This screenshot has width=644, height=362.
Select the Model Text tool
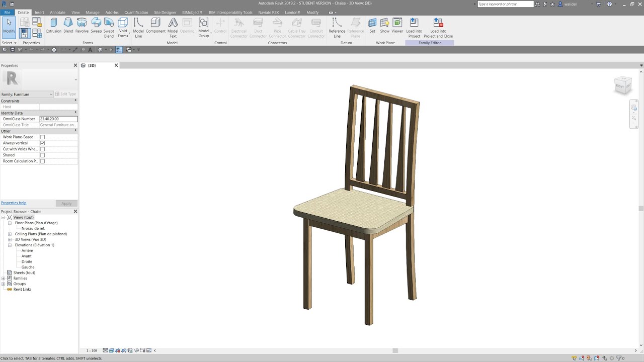click(173, 28)
